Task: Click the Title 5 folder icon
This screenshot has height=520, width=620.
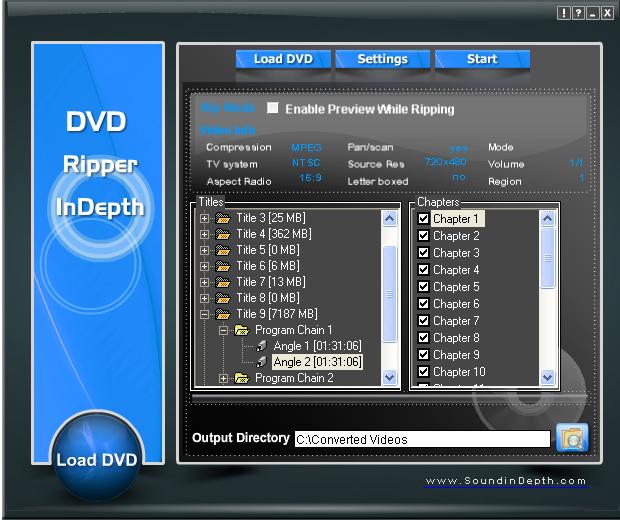Action: 223,250
